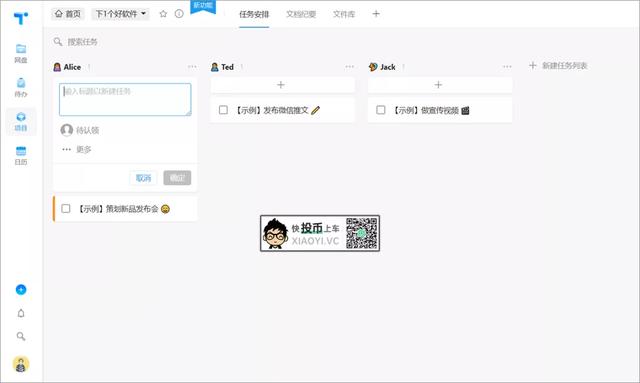Open the 待办 (to-do) sidebar icon
The width and height of the screenshot is (640, 383).
tap(21, 87)
